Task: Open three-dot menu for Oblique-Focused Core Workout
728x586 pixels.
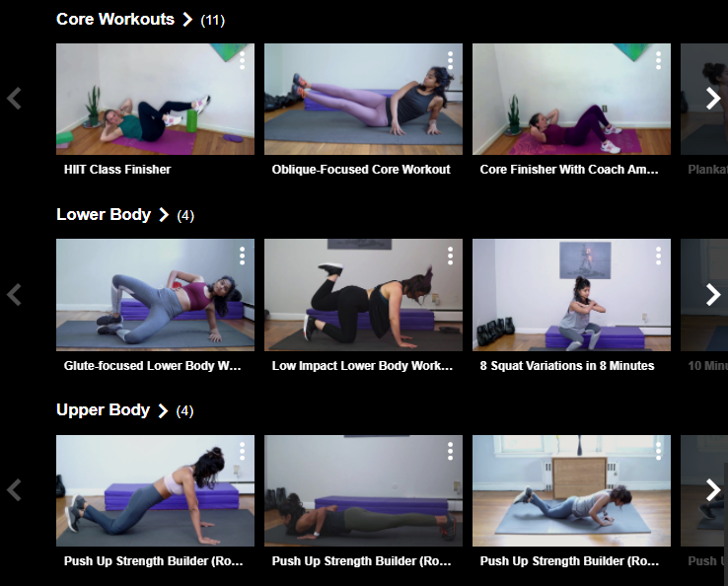Action: click(450, 61)
